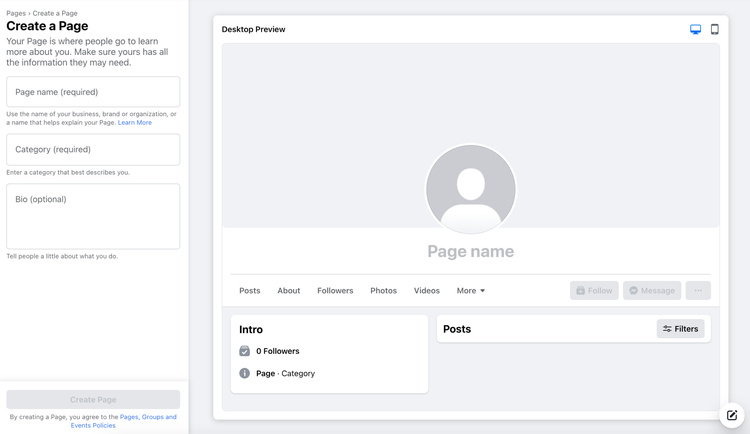Click the profile picture placeholder avatar

click(x=471, y=189)
